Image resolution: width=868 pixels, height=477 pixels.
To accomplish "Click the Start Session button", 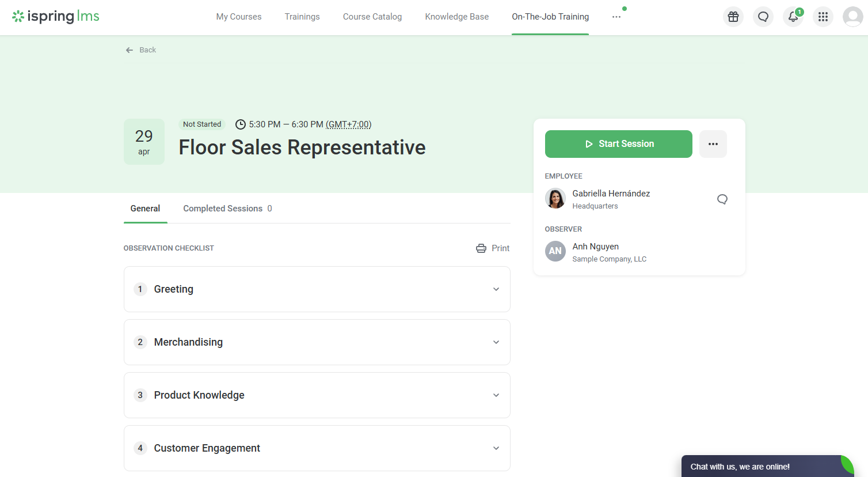I will click(619, 144).
